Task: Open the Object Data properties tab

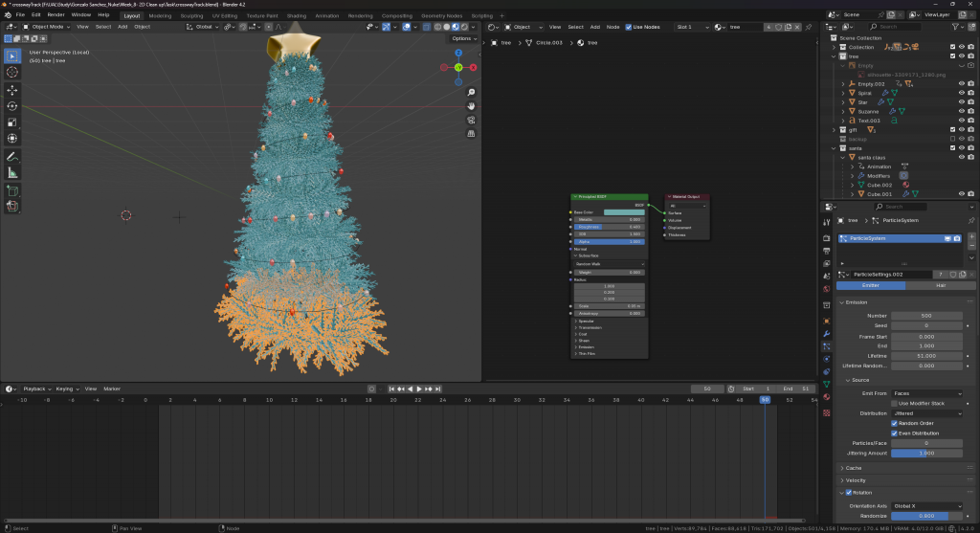Action: pos(826,385)
